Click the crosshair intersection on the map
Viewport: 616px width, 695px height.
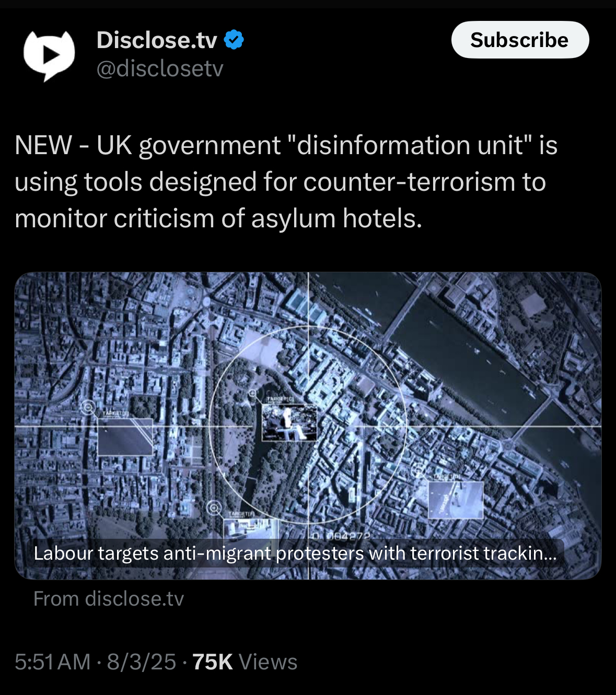308,427
